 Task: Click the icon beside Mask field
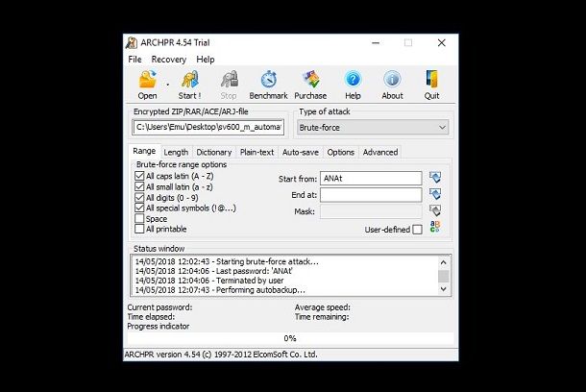click(435, 210)
